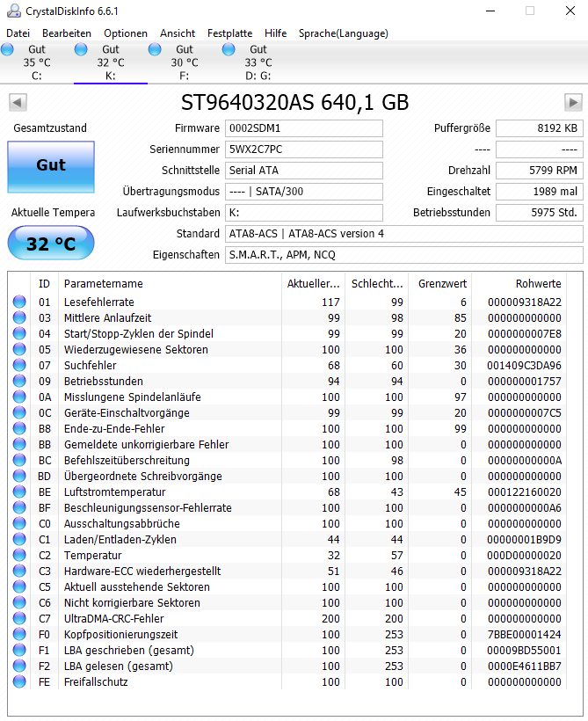Image resolution: width=588 pixels, height=721 pixels.
Task: Select the status orb for Nicht korrigierbare Sektoren row
Action: tap(19, 603)
